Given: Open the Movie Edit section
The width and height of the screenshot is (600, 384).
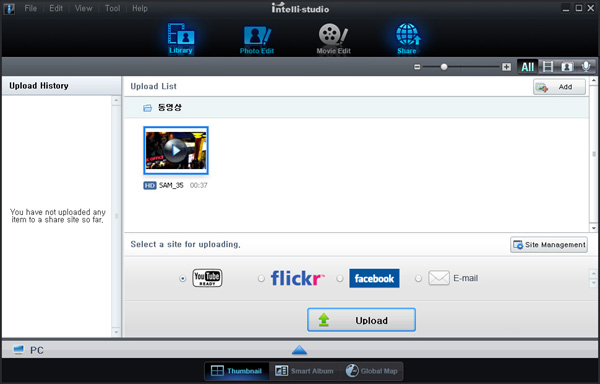Looking at the screenshot, I should coord(333,39).
